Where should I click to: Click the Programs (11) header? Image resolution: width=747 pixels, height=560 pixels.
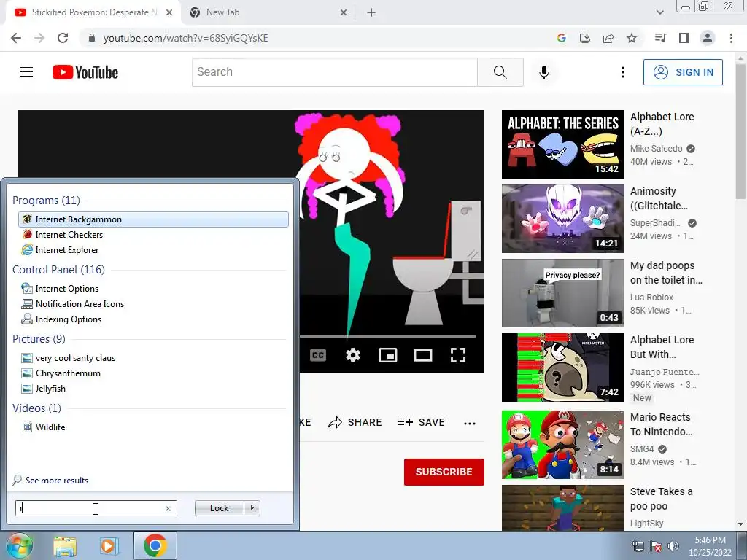tap(46, 201)
